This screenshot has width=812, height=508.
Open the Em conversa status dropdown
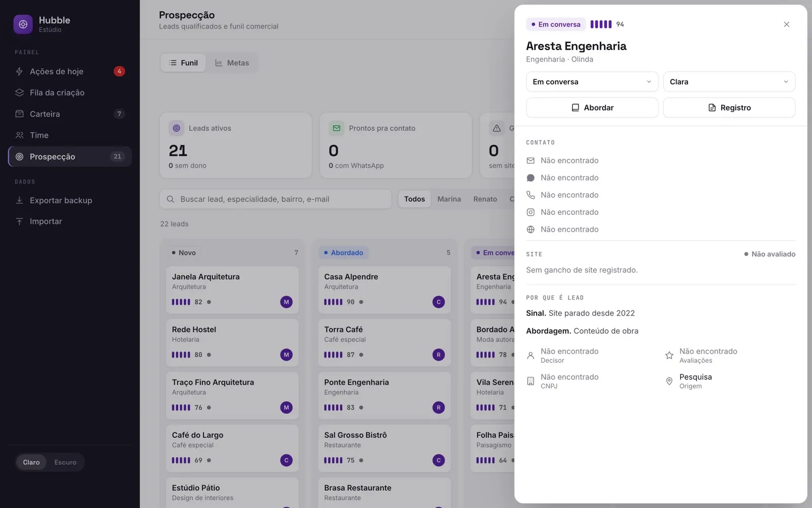coord(592,82)
